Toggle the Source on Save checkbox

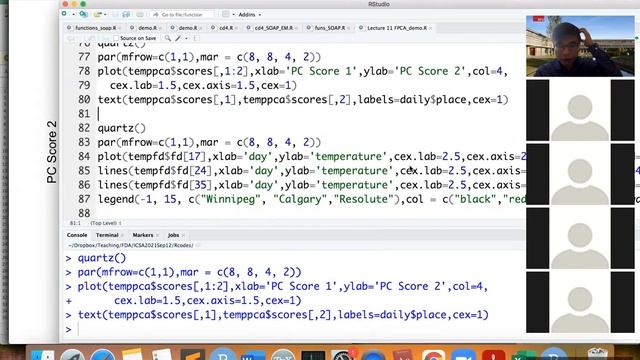click(x=116, y=38)
